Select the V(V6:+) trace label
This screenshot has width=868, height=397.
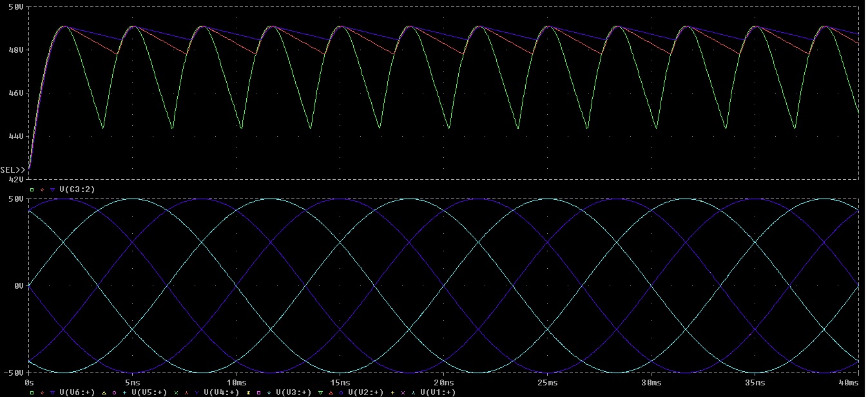(77, 392)
